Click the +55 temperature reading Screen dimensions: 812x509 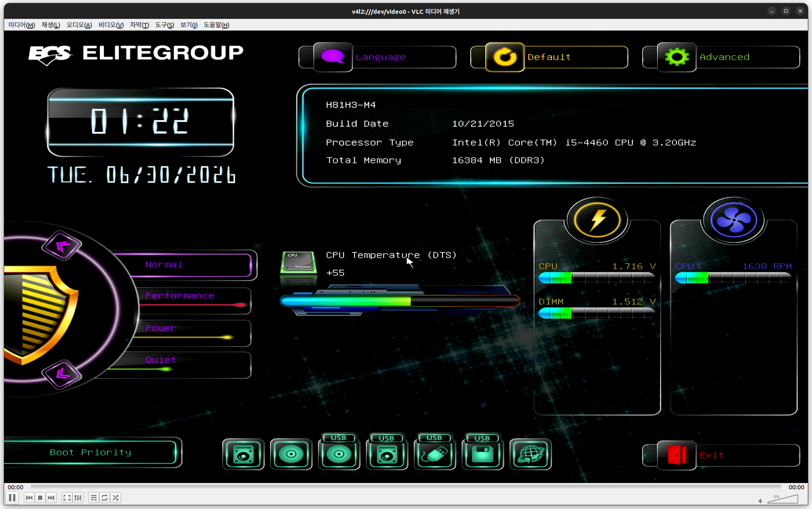tap(335, 273)
